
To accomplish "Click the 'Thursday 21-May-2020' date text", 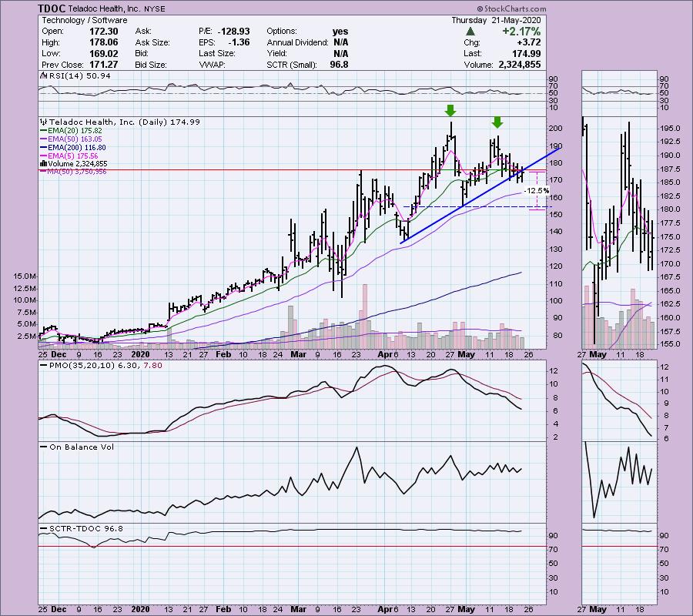I will tap(497, 20).
